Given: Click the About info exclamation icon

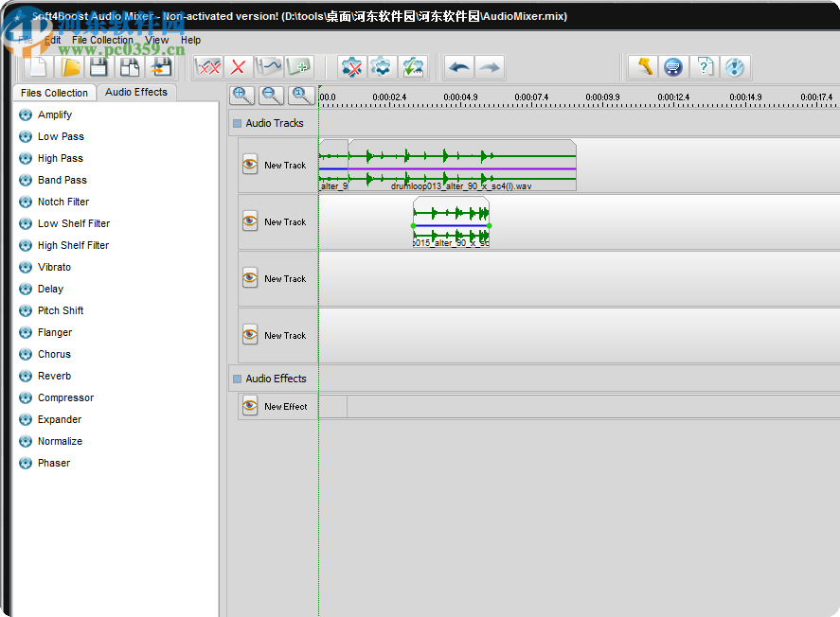Looking at the screenshot, I should (x=735, y=67).
